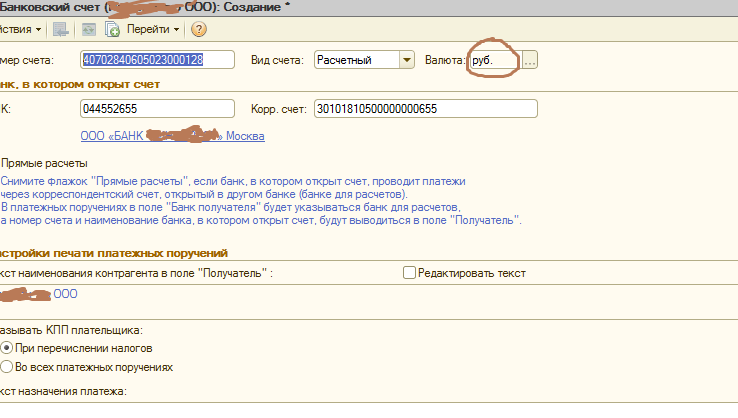Viewport: 738px width, 418px height.
Task: Click the create-copy document icon
Action: coord(112,30)
